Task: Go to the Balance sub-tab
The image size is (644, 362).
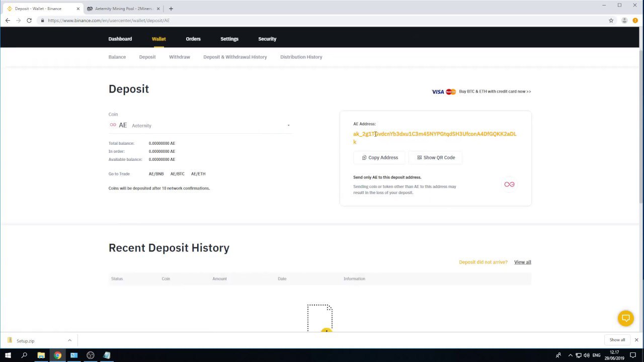Action: pyautogui.click(x=117, y=57)
